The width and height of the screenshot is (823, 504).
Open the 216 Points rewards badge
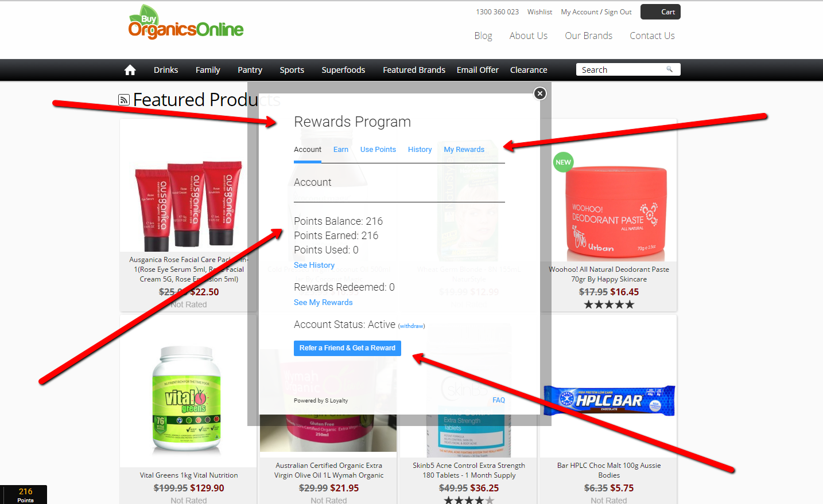pyautogui.click(x=24, y=495)
